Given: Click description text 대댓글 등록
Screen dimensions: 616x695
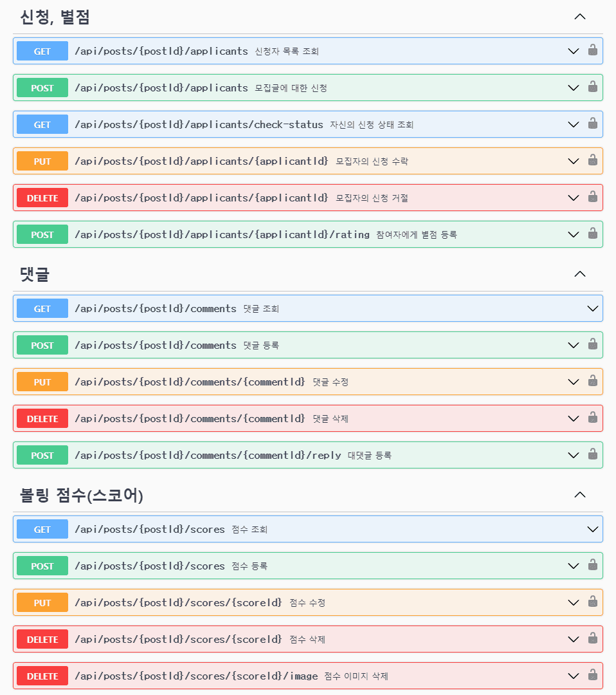Looking at the screenshot, I should click(369, 456).
